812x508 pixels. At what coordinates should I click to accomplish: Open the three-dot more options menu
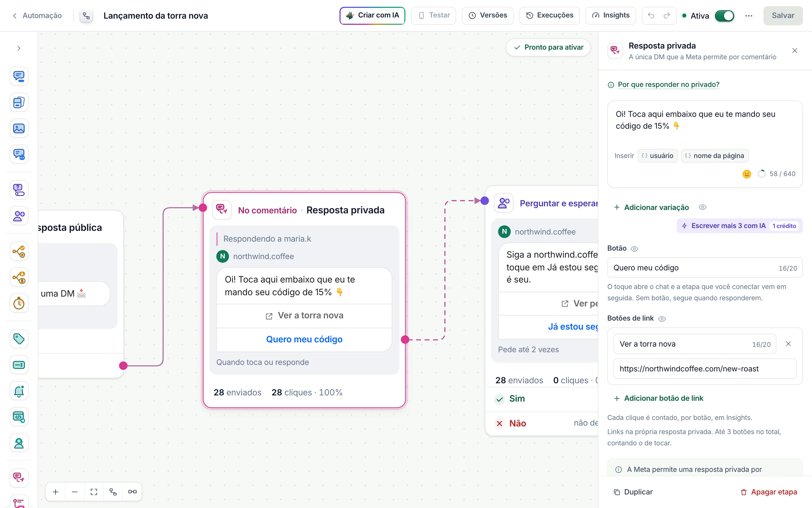tap(749, 16)
